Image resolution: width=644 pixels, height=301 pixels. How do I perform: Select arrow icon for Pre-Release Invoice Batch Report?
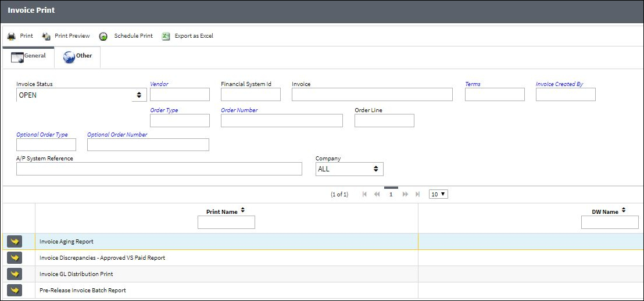[x=15, y=291]
